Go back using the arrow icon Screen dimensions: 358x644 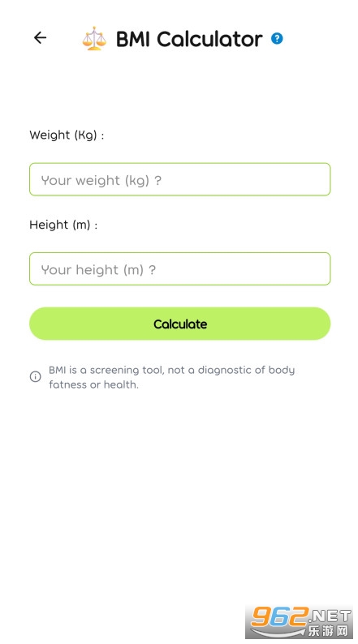pos(40,38)
